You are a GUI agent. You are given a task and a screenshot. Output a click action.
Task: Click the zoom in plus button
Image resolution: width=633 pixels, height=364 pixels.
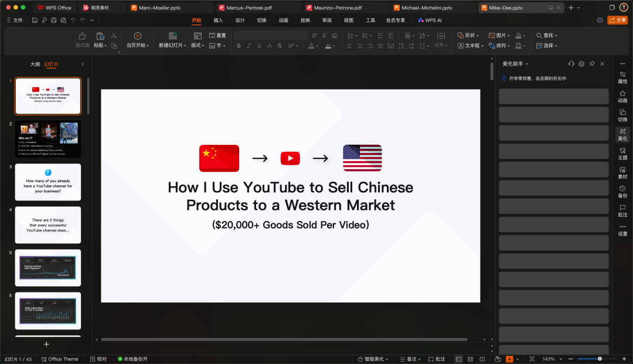pos(624,359)
